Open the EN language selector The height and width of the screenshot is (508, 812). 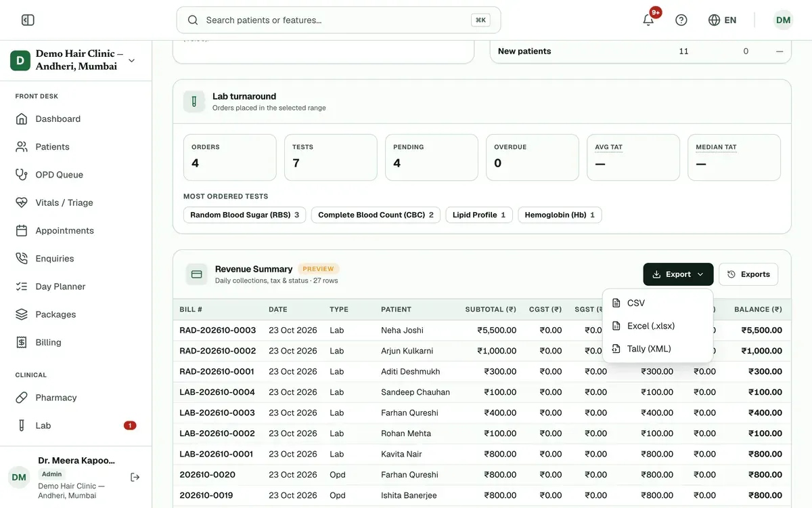click(x=723, y=20)
